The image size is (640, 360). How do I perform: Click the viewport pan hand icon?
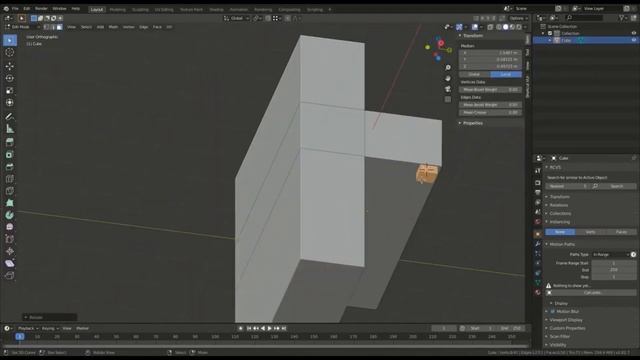(448, 78)
